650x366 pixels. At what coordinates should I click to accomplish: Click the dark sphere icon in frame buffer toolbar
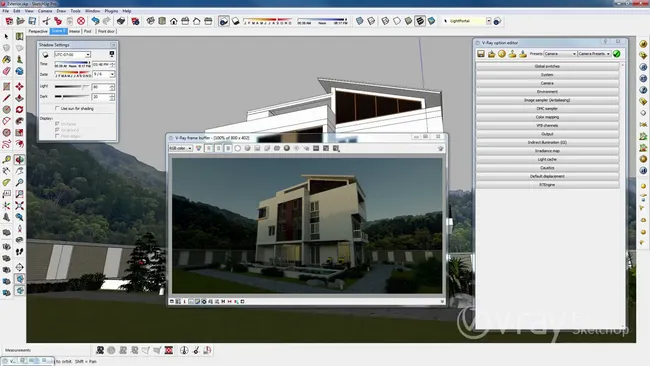pos(286,148)
